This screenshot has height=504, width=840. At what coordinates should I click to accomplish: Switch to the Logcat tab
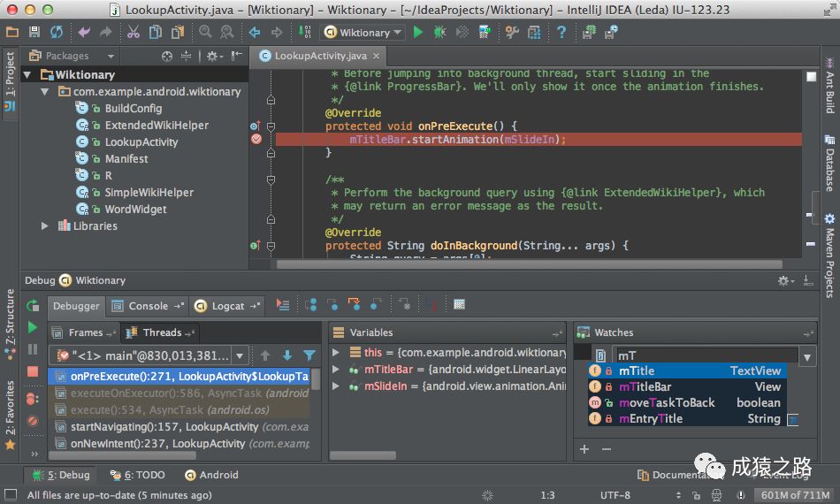[227, 306]
